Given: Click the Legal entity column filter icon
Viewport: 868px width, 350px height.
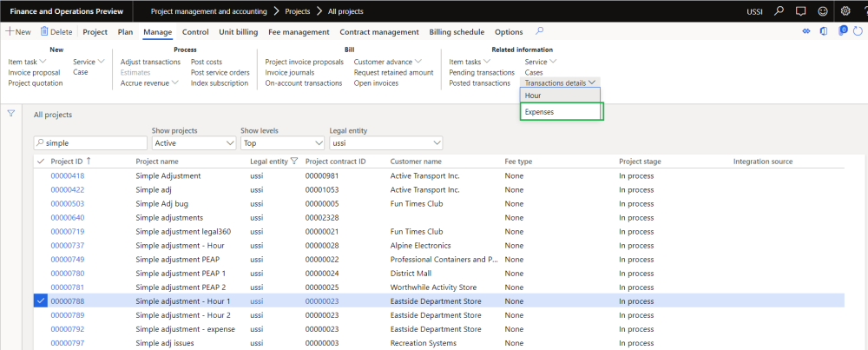Looking at the screenshot, I should coord(294,161).
